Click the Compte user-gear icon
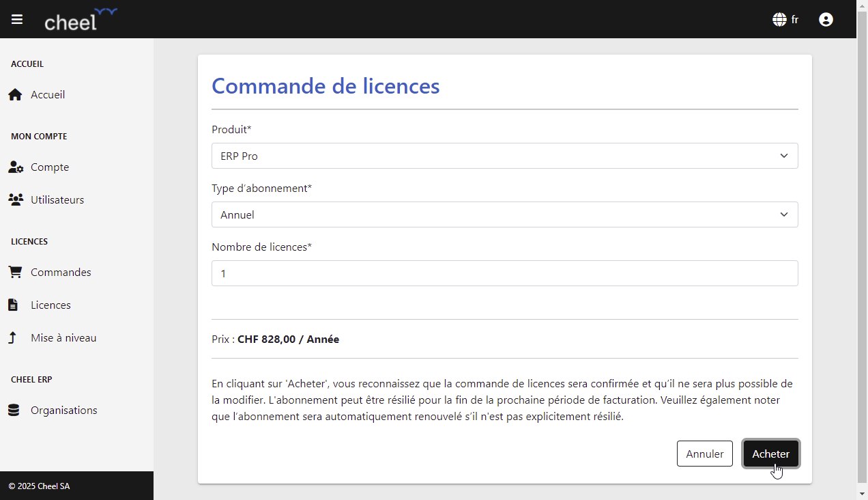The width and height of the screenshot is (868, 500). click(x=16, y=167)
